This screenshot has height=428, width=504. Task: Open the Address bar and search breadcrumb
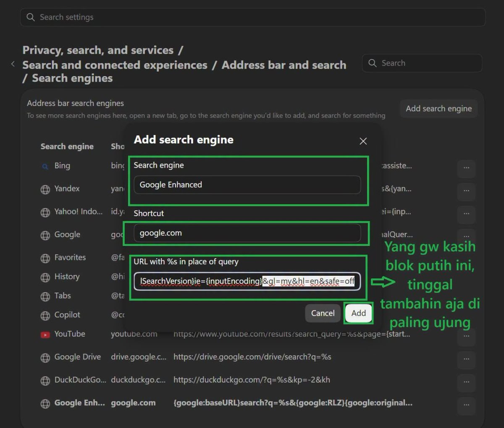click(284, 65)
